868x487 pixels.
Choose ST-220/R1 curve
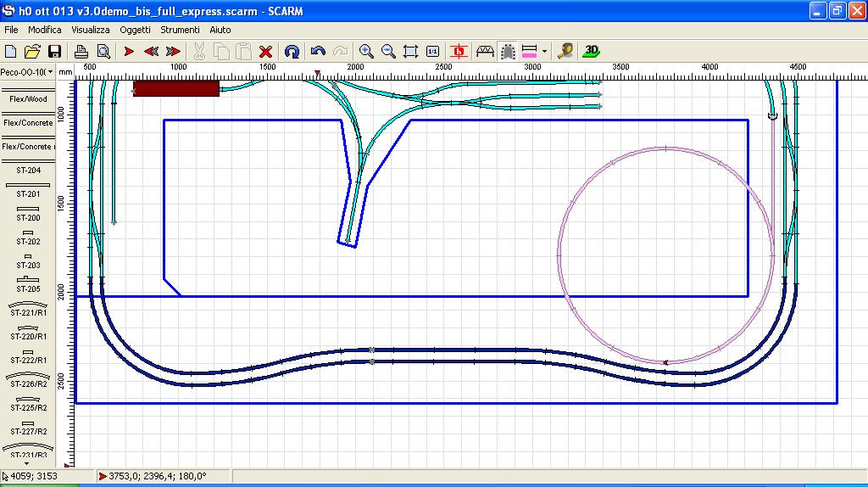[28, 332]
